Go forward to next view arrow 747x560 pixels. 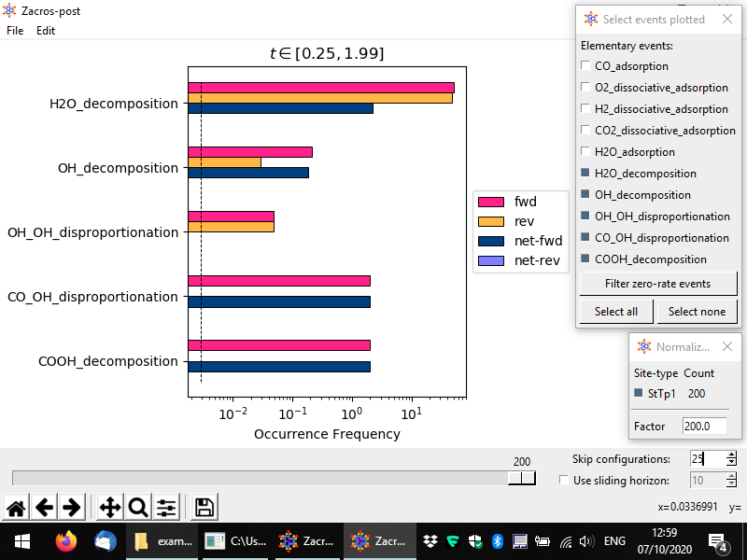pyautogui.click(x=72, y=508)
